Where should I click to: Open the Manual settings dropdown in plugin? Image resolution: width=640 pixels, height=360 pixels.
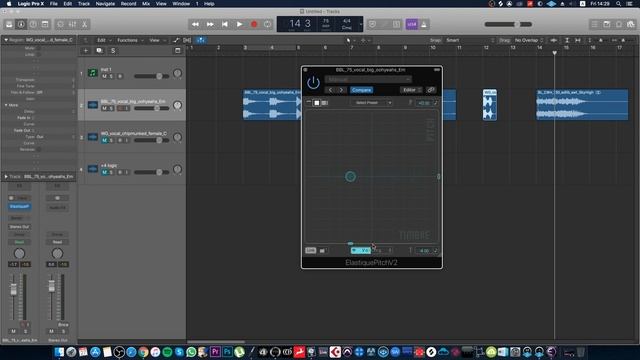tap(368, 79)
